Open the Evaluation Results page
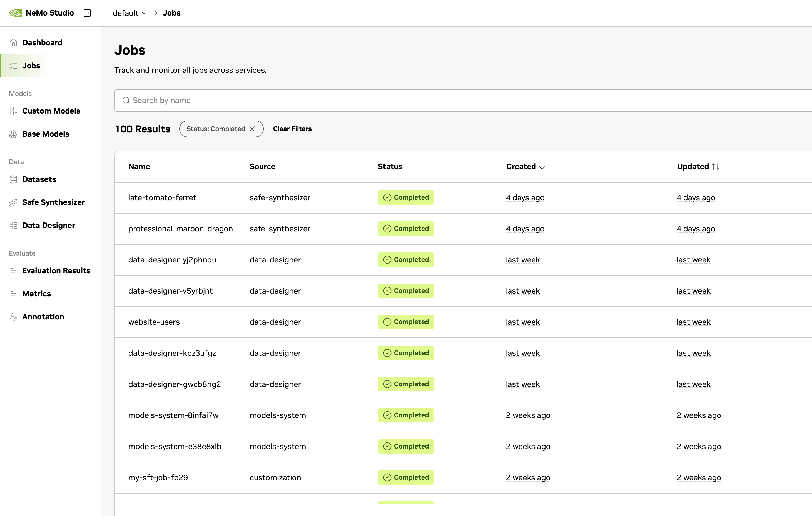Screen dimensions: 812x516 (56, 271)
